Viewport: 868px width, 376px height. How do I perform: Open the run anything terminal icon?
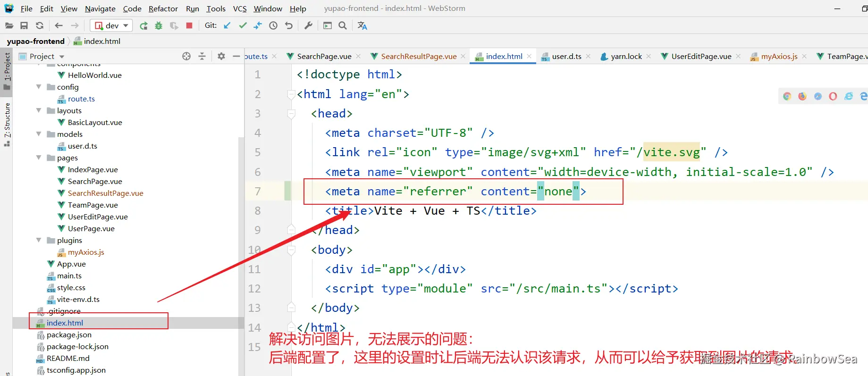click(x=328, y=25)
